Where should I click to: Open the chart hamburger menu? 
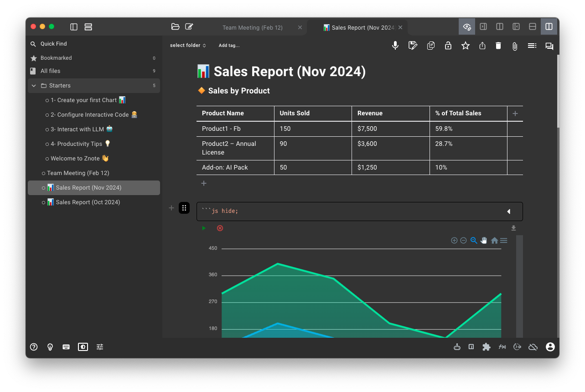coord(504,240)
